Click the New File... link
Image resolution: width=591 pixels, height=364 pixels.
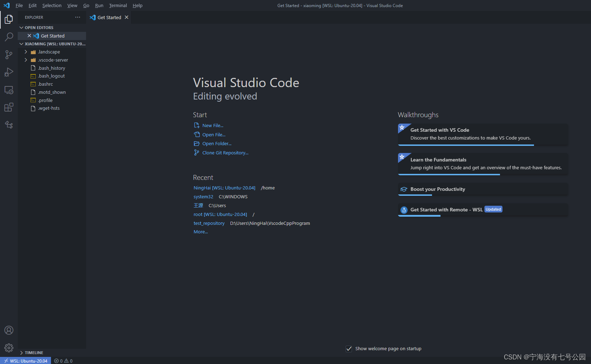coord(213,125)
